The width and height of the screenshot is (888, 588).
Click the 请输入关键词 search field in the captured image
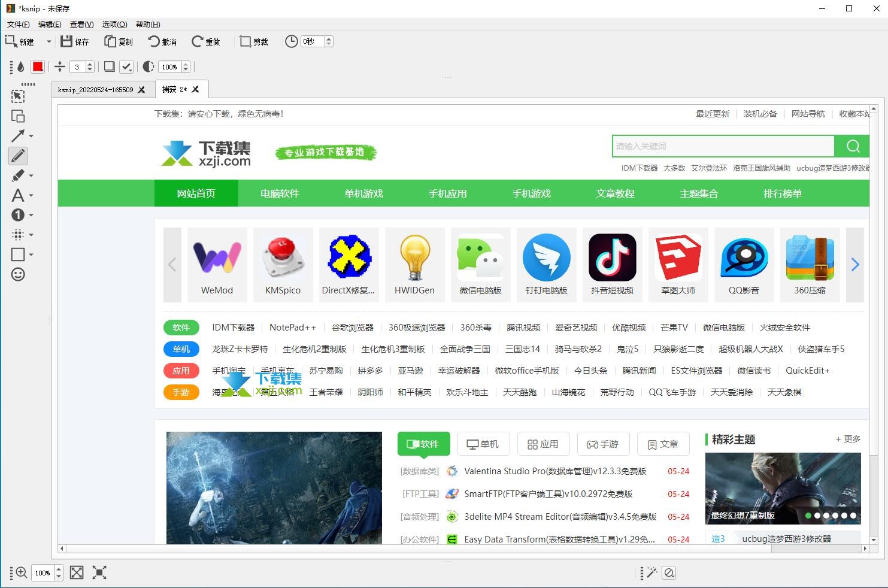[723, 146]
